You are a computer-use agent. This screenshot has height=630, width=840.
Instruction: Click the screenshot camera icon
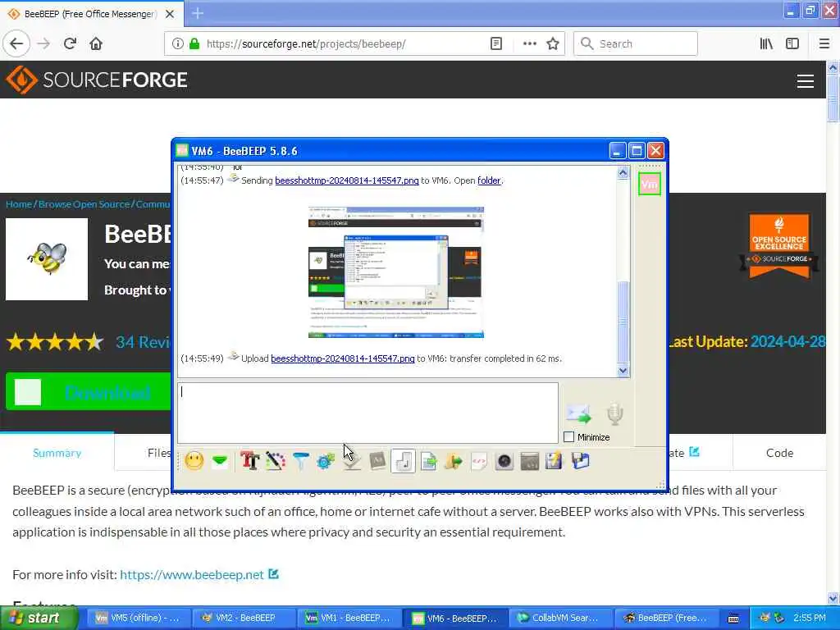504,461
